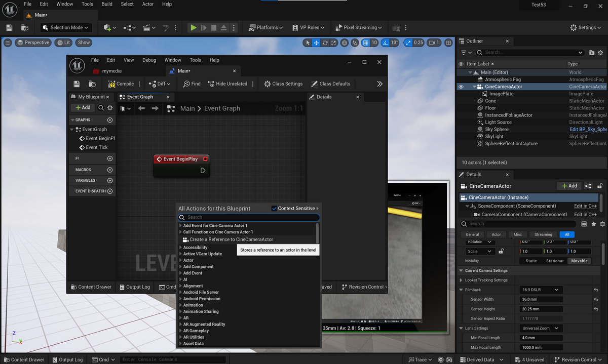608x364 pixels.
Task: Click Find in Blueprint toolbar
Action: 192,84
